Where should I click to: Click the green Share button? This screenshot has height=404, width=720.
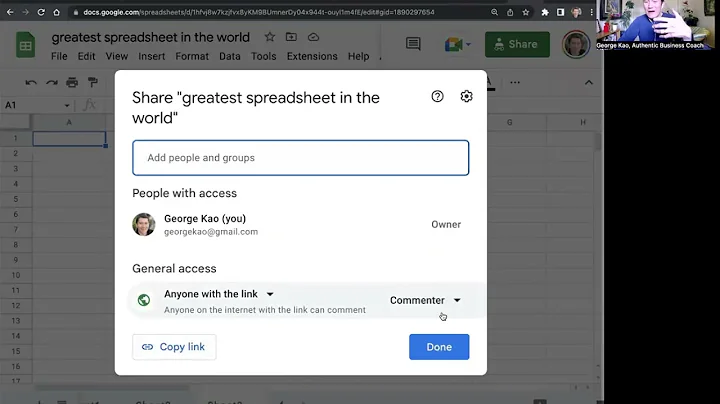click(517, 45)
